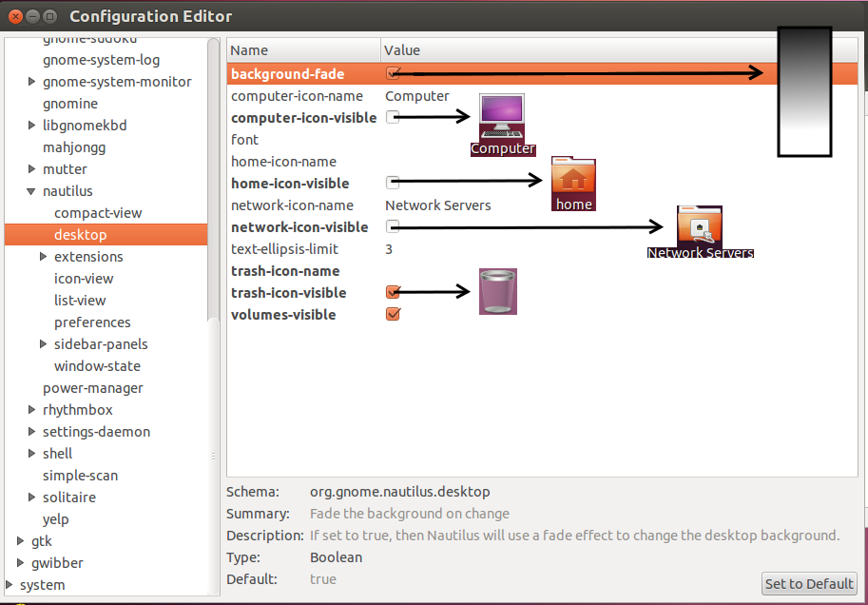Expand the gtk tree node

(21, 541)
